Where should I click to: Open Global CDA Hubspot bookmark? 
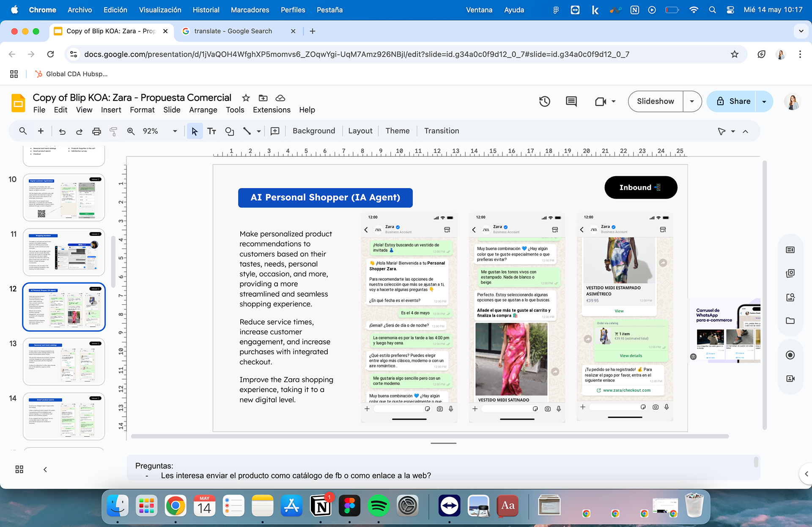[x=71, y=74]
